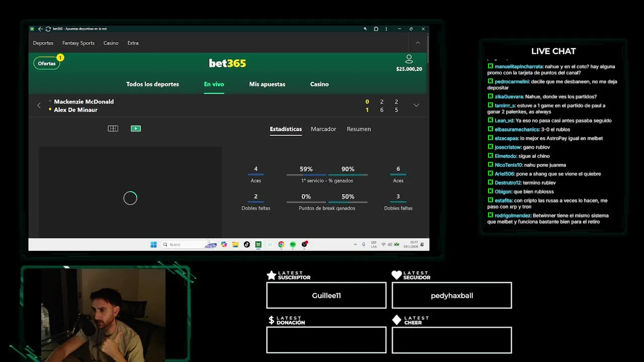Click the Ofertas button
Viewport: 644px width, 362px height.
pos(47,63)
